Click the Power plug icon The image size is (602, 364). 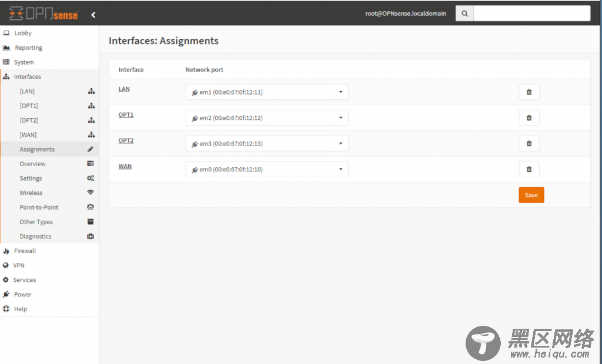6,295
